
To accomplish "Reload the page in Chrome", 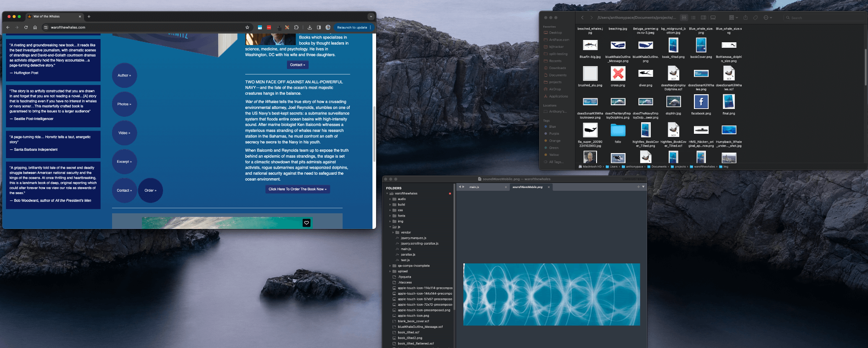I will pos(26,27).
